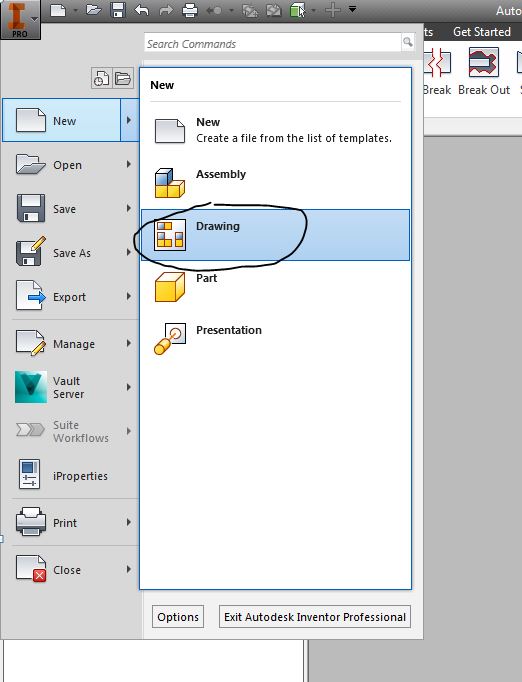This screenshot has width=522, height=682.
Task: Expand the Print submenu arrow
Action: (129, 522)
